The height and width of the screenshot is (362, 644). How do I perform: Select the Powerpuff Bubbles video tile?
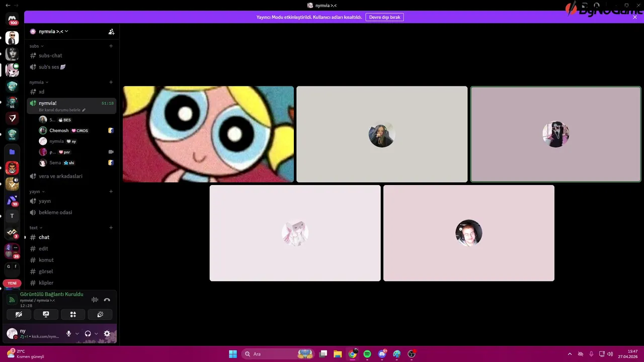(208, 134)
